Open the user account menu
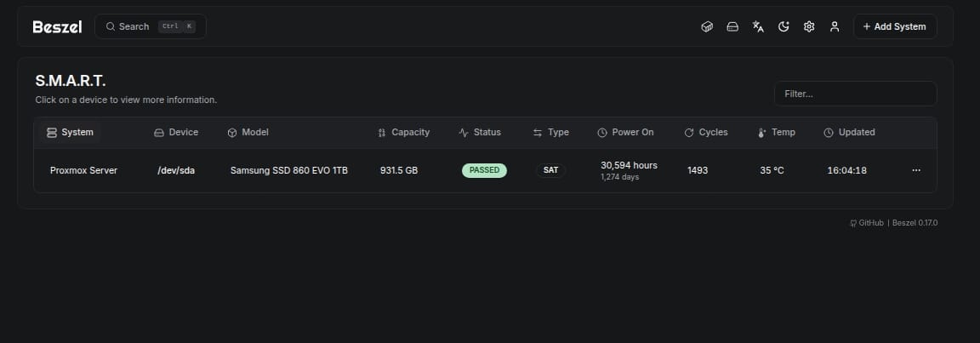 (x=835, y=26)
